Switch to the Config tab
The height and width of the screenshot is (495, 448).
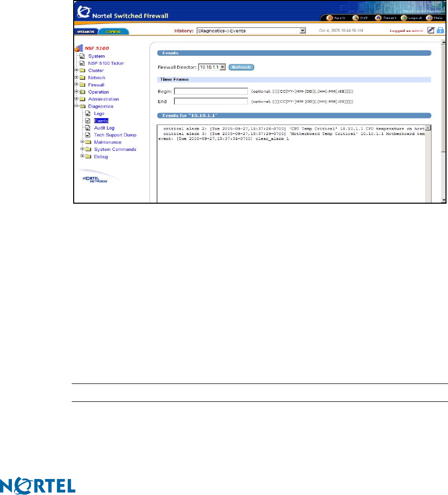113,31
